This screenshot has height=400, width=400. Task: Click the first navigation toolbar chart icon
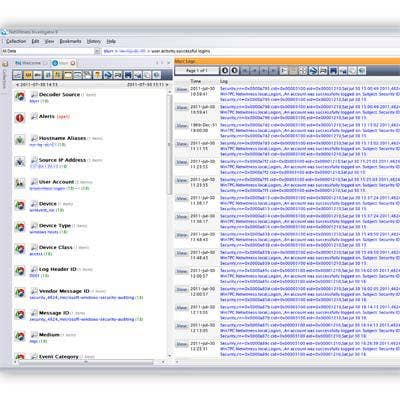[x=18, y=75]
